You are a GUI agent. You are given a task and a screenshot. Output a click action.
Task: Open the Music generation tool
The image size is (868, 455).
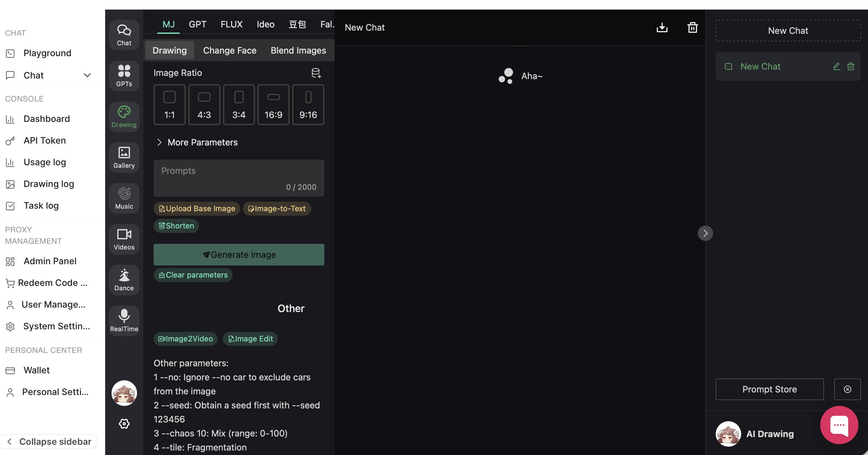[124, 198]
